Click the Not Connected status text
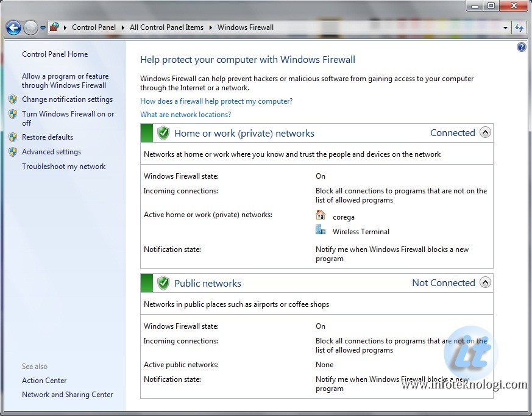Viewport: 532px width, 416px height. coord(444,283)
